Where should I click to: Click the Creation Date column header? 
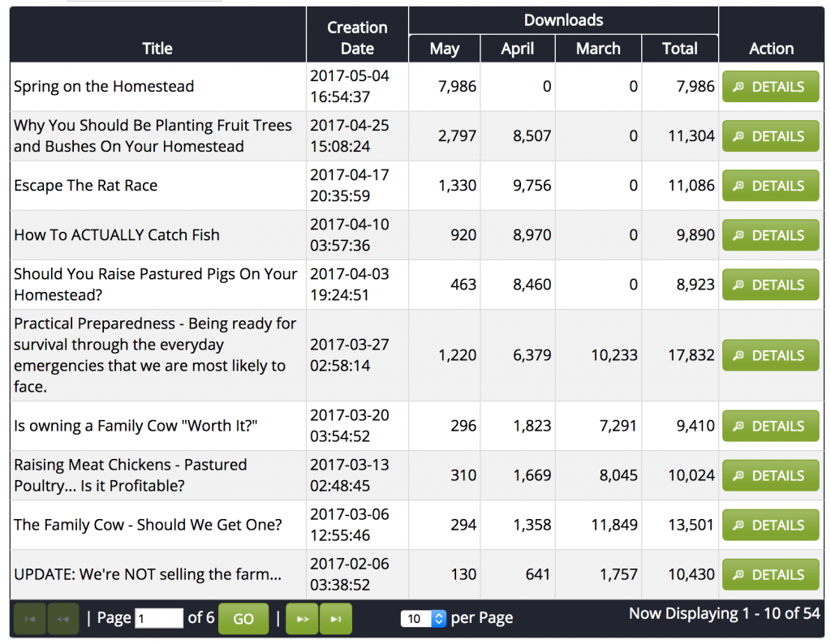(357, 36)
